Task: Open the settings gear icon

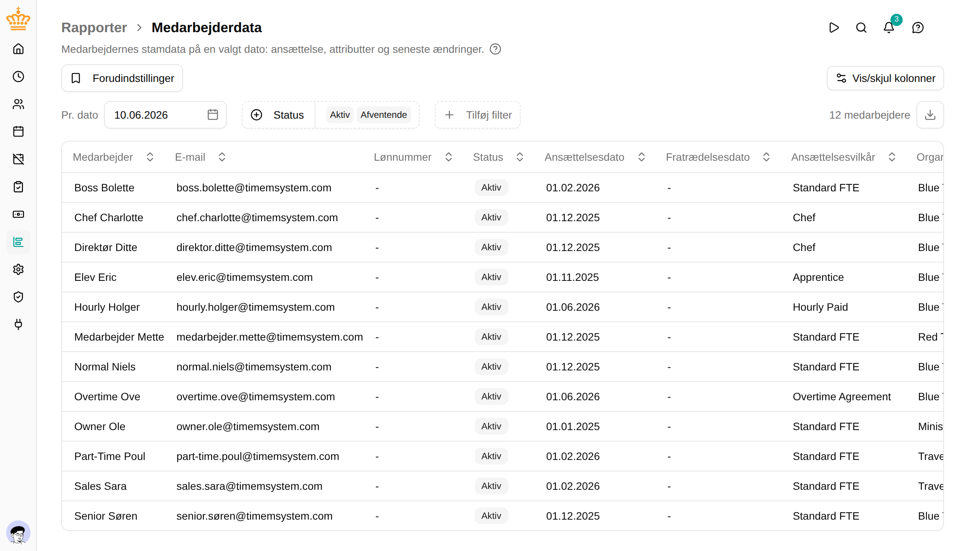Action: (x=18, y=269)
